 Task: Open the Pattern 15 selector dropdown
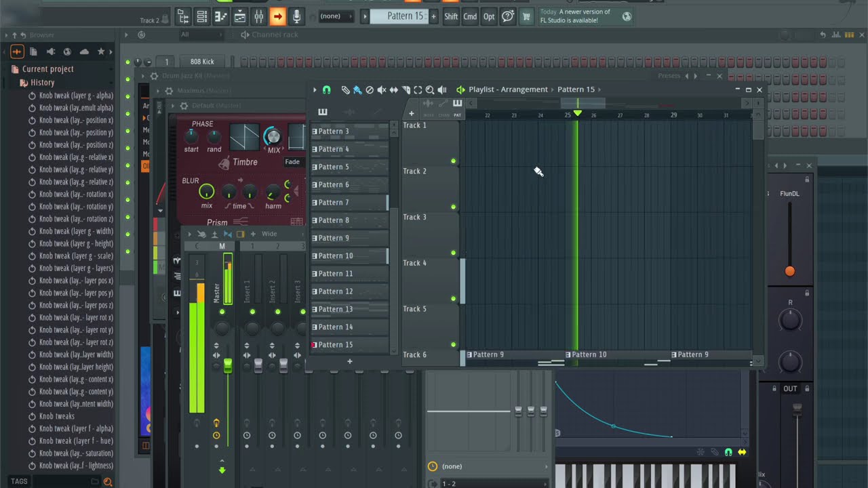click(399, 16)
